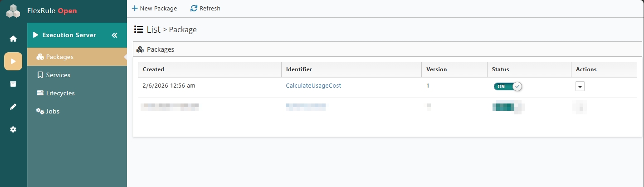Image resolution: width=644 pixels, height=187 pixels.
Task: Open the pencil edit sidebar icon
Action: pyautogui.click(x=13, y=107)
